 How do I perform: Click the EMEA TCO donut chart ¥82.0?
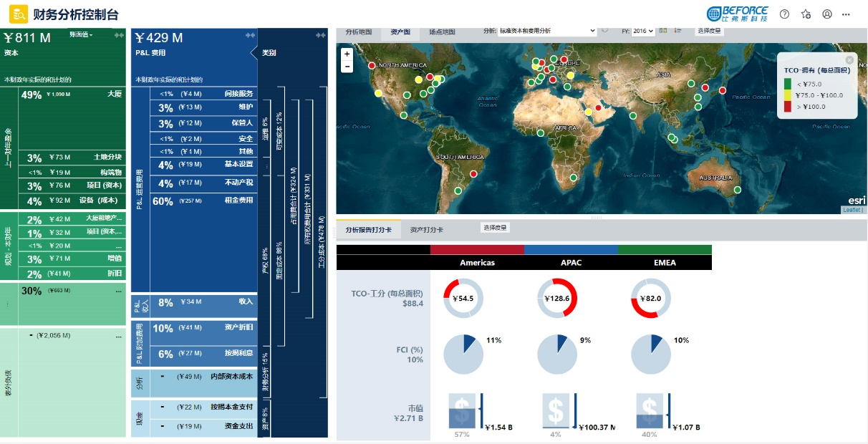651,298
